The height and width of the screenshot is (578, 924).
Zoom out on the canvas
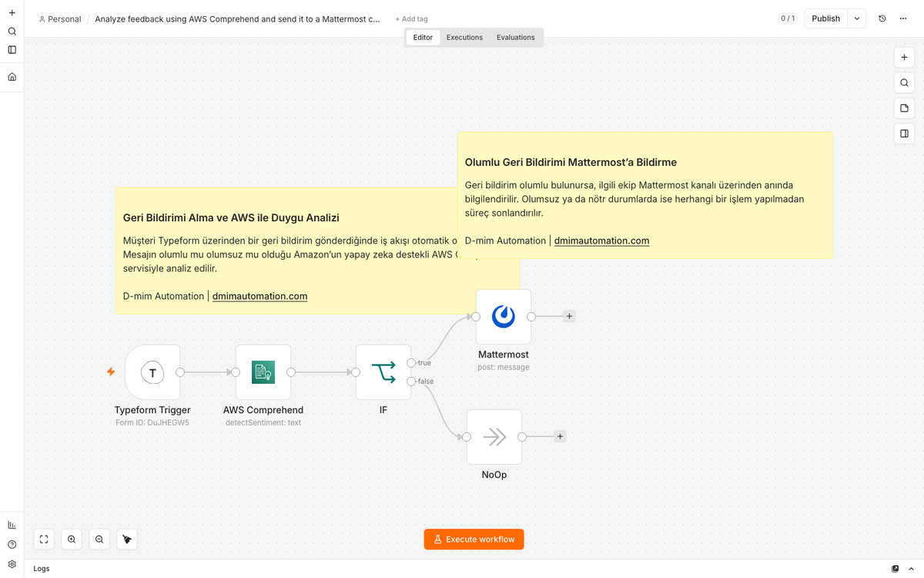pyautogui.click(x=99, y=539)
